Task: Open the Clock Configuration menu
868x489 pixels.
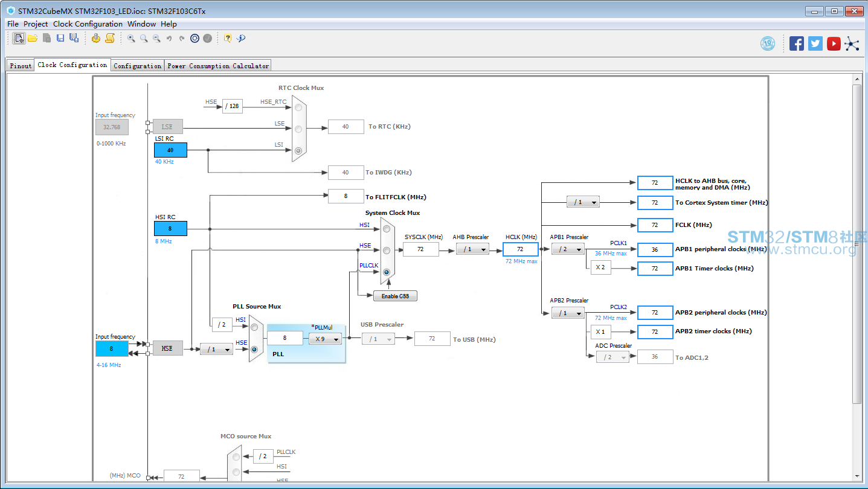Action: [88, 24]
